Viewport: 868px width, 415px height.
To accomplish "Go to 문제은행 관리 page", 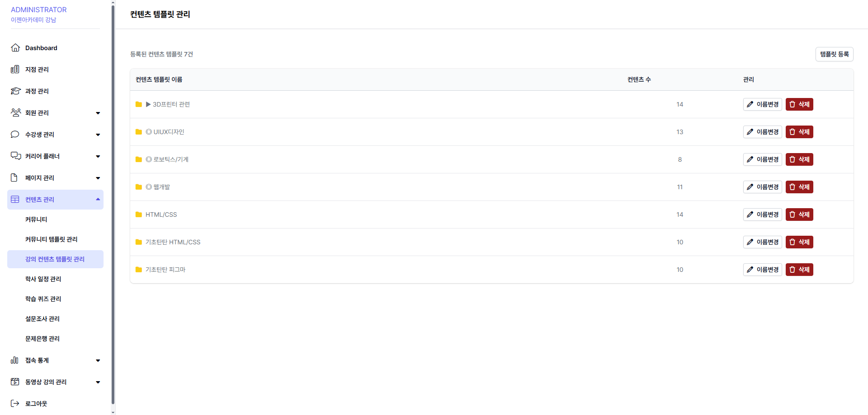I will click(x=42, y=339).
